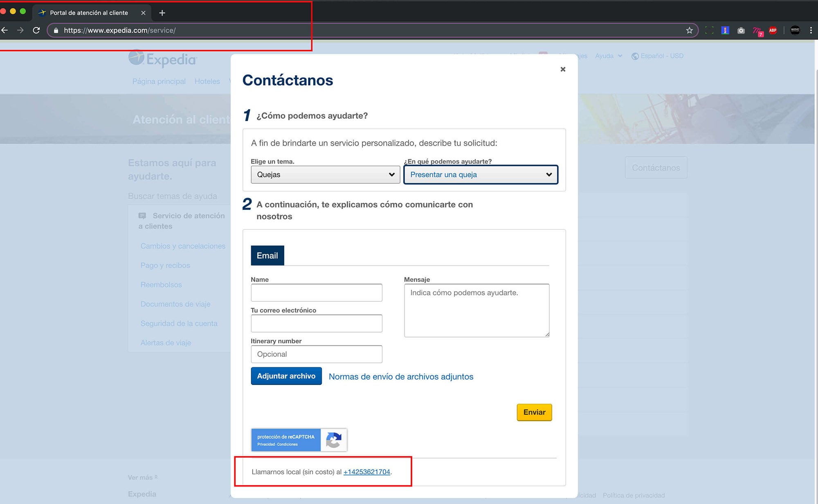818x504 pixels.
Task: Click the camera screenshot extension icon
Action: click(741, 31)
